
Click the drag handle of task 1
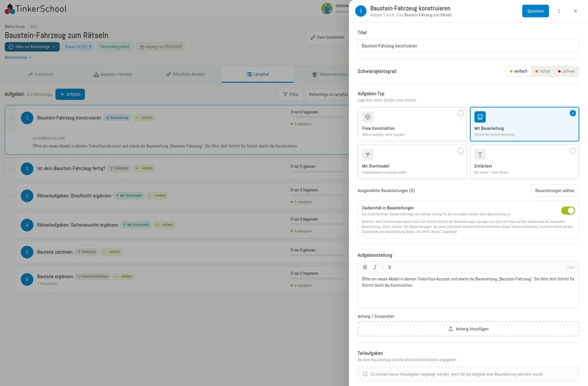(x=11, y=118)
